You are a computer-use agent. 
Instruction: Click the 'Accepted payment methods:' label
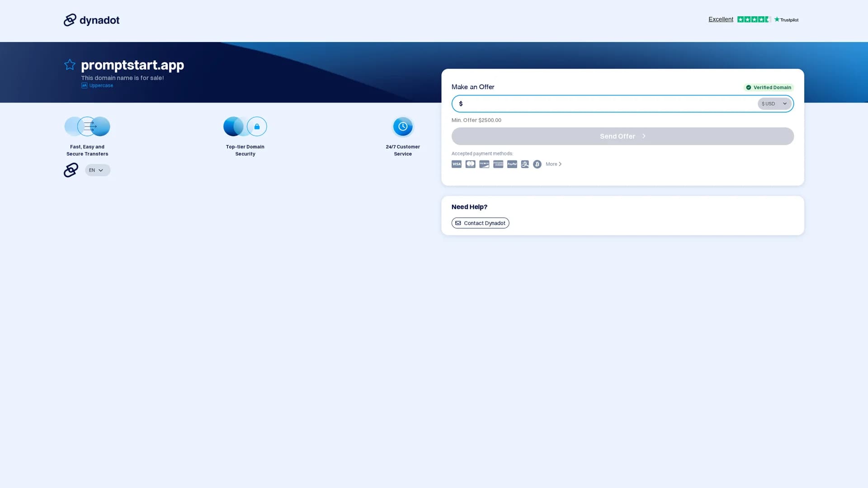482,154
